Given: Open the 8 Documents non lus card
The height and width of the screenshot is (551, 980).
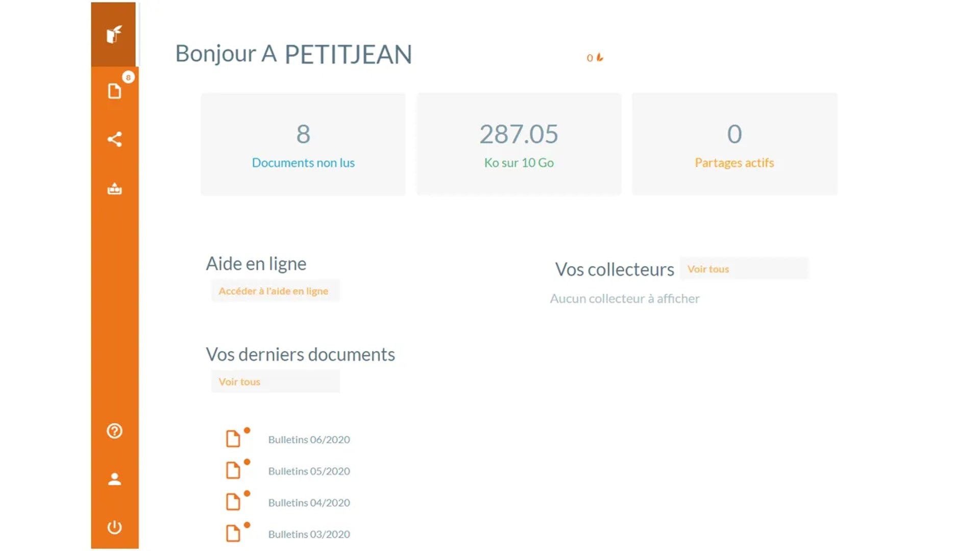Looking at the screenshot, I should point(303,144).
